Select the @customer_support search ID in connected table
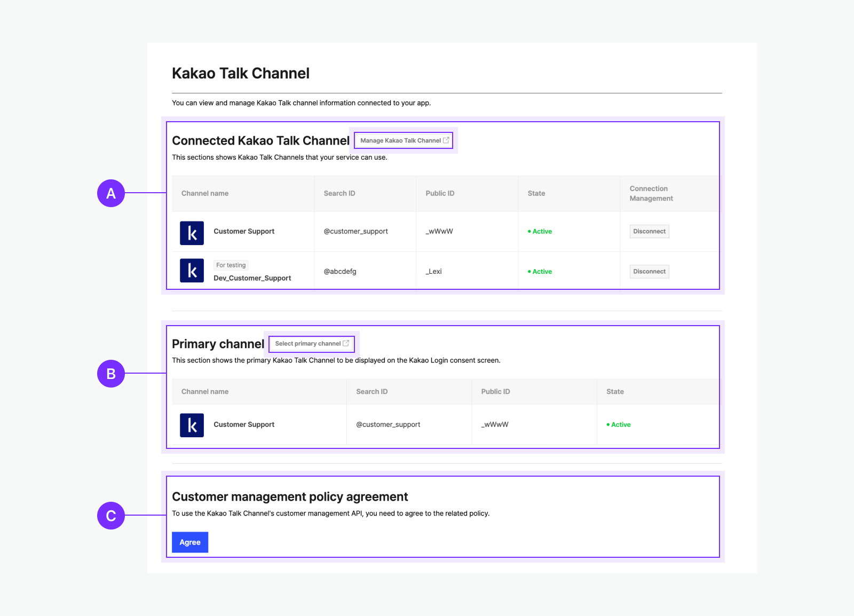854x616 pixels. (355, 232)
